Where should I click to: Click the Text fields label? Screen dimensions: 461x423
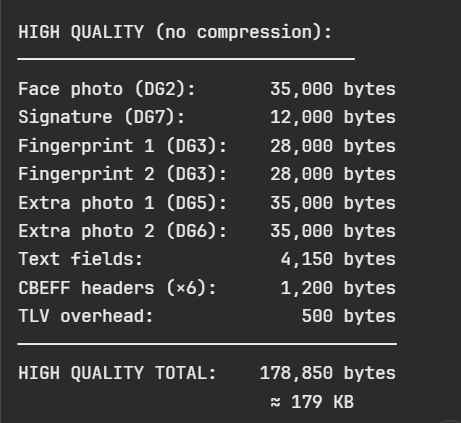point(80,259)
